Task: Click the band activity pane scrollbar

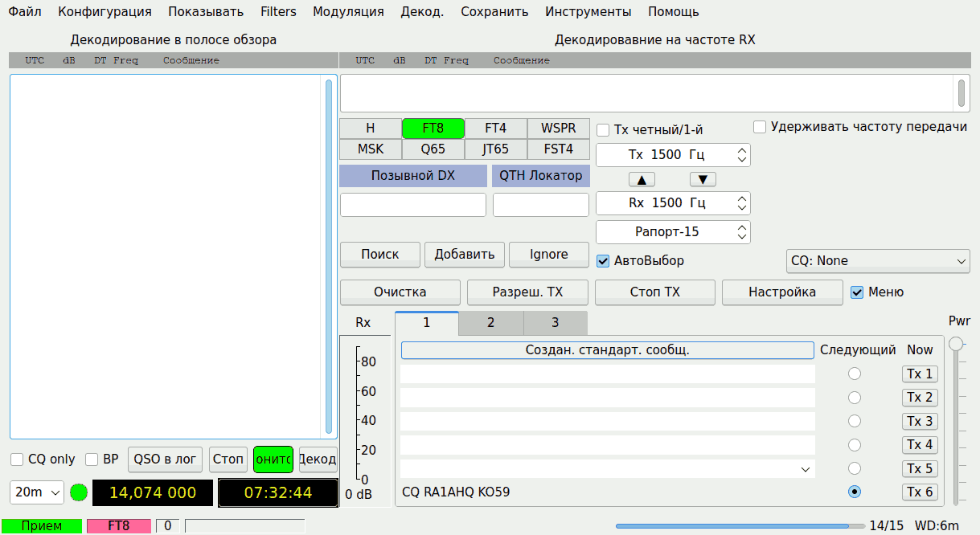Action: (x=329, y=256)
